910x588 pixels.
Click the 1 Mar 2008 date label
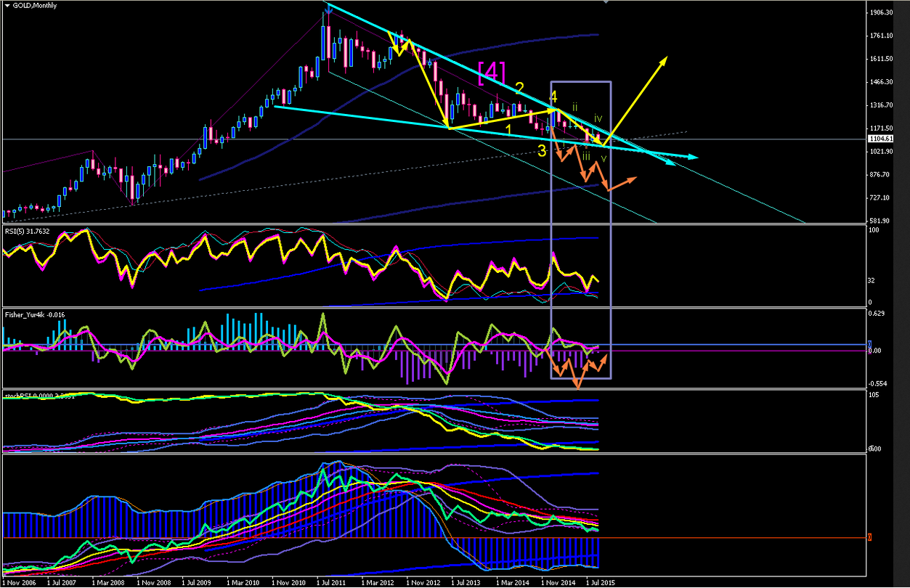pos(110,582)
